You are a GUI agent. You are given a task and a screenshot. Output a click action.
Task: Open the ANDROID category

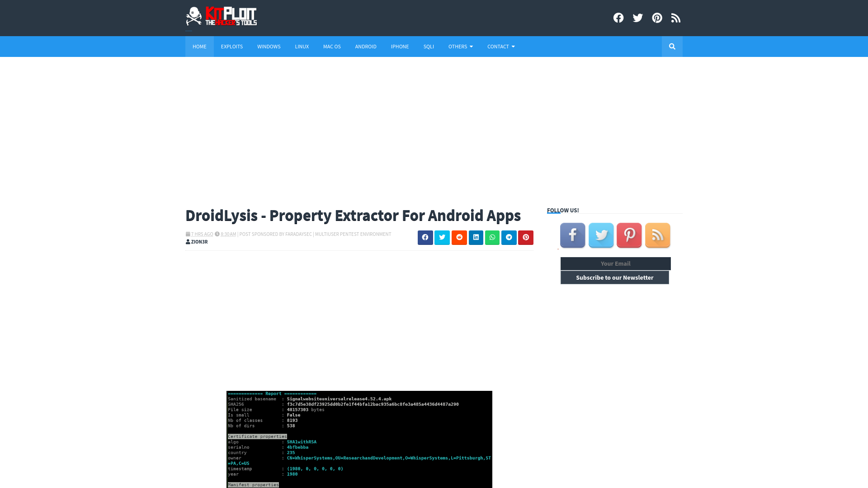point(366,47)
